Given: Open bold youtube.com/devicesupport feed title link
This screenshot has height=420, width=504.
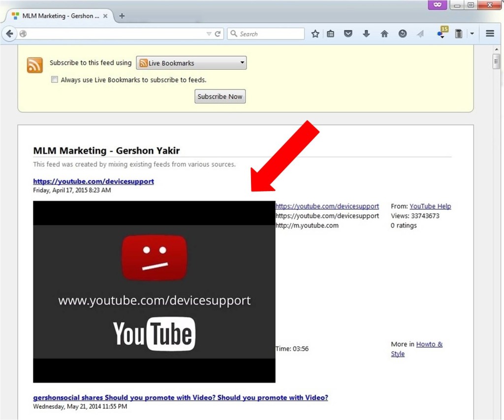Looking at the screenshot, I should click(94, 181).
